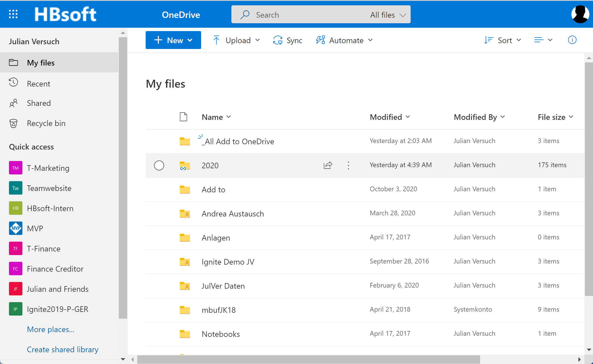Click the share icon on 2020 folder
Image resolution: width=593 pixels, height=364 pixels.
coord(328,165)
